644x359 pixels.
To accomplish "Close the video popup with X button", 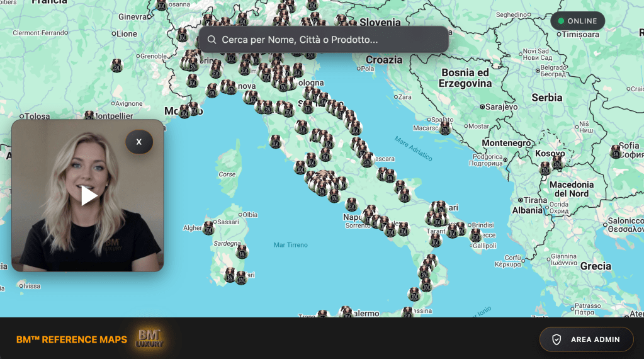I will (x=139, y=142).
